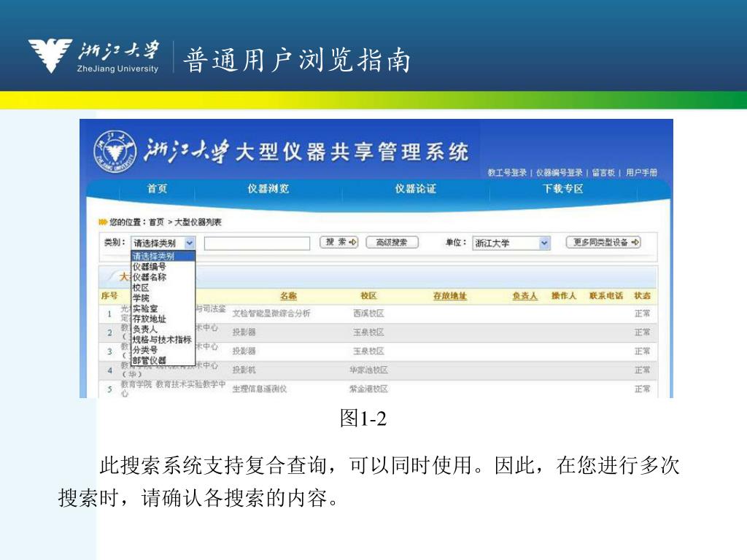Click 生理信息遥测仪 instrument name
Image resolution: width=747 pixels, height=560 pixels.
[260, 389]
